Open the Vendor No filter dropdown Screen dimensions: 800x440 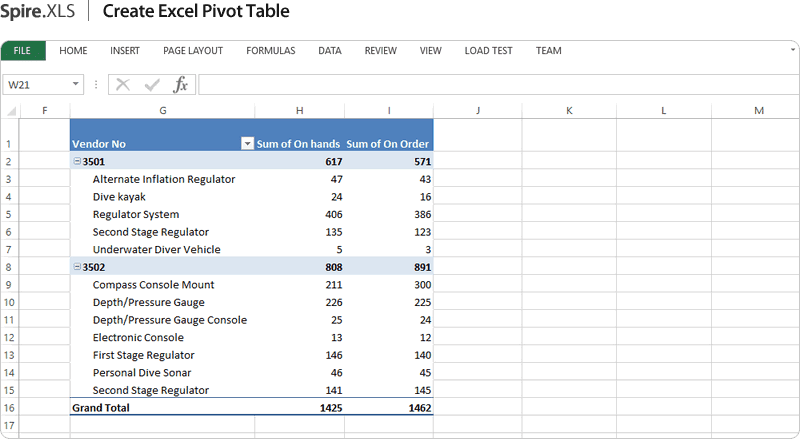click(x=247, y=144)
